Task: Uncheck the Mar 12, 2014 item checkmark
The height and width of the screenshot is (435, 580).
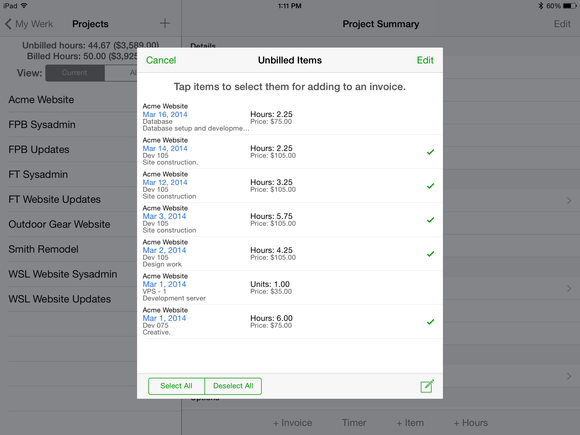Action: (x=430, y=186)
